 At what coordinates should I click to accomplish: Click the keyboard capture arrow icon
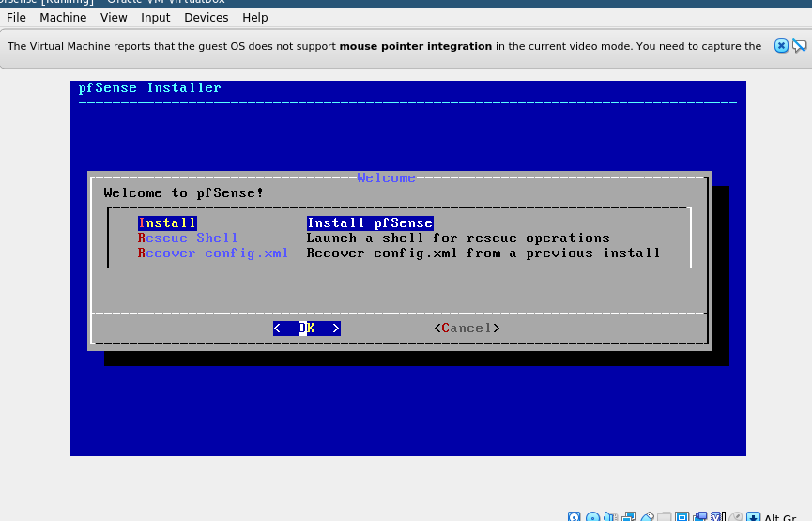pyautogui.click(x=754, y=517)
